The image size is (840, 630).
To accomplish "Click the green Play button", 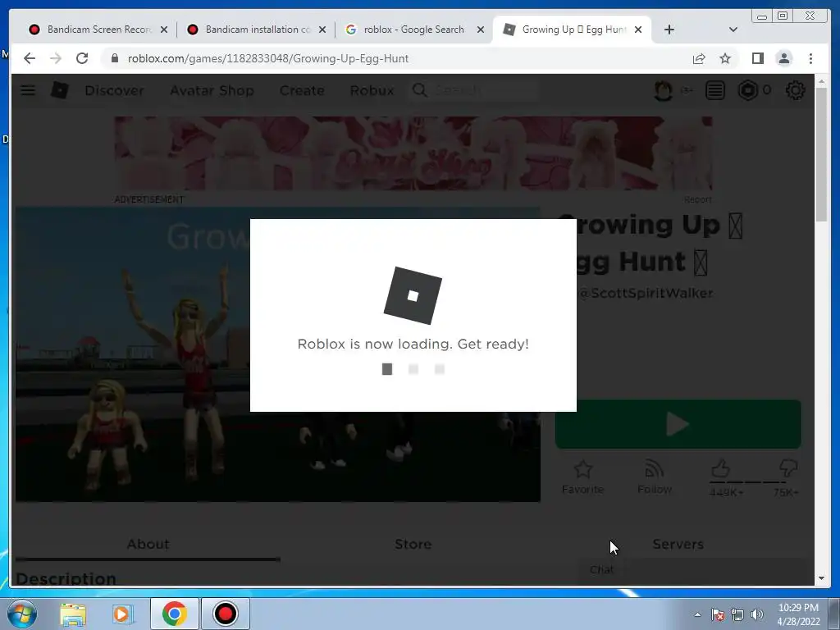I will [678, 424].
